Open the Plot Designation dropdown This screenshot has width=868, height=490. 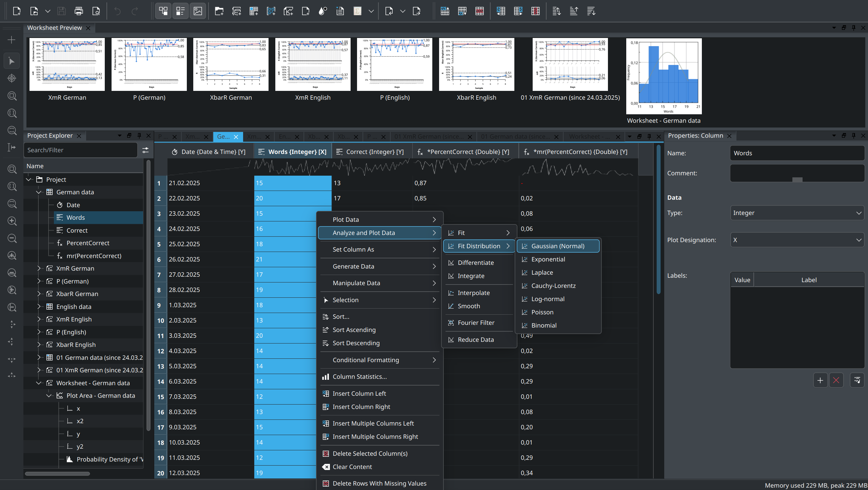coord(797,240)
